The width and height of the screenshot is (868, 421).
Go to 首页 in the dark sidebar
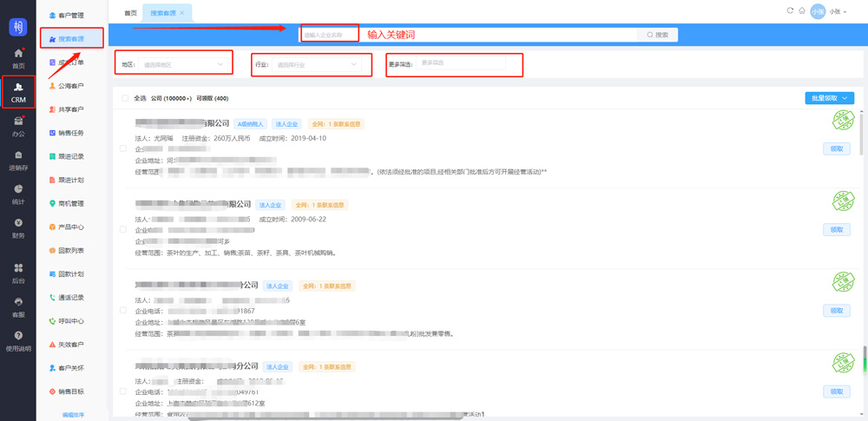(x=18, y=58)
